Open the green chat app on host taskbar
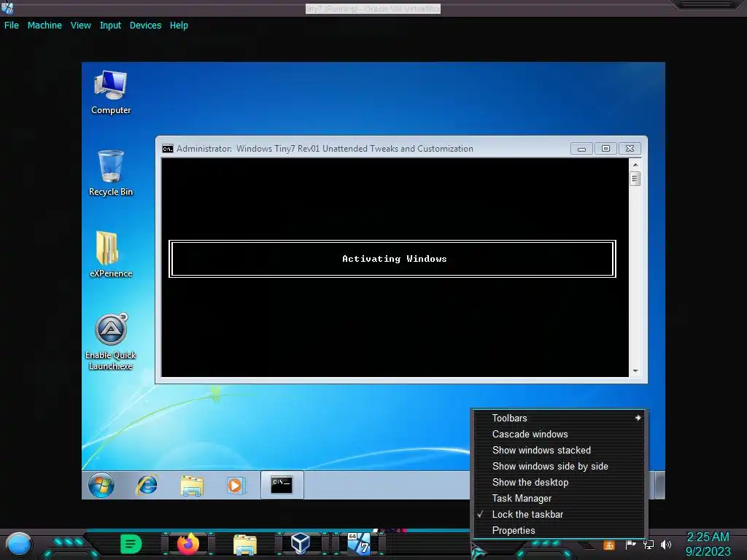This screenshot has height=560, width=747. 131,544
